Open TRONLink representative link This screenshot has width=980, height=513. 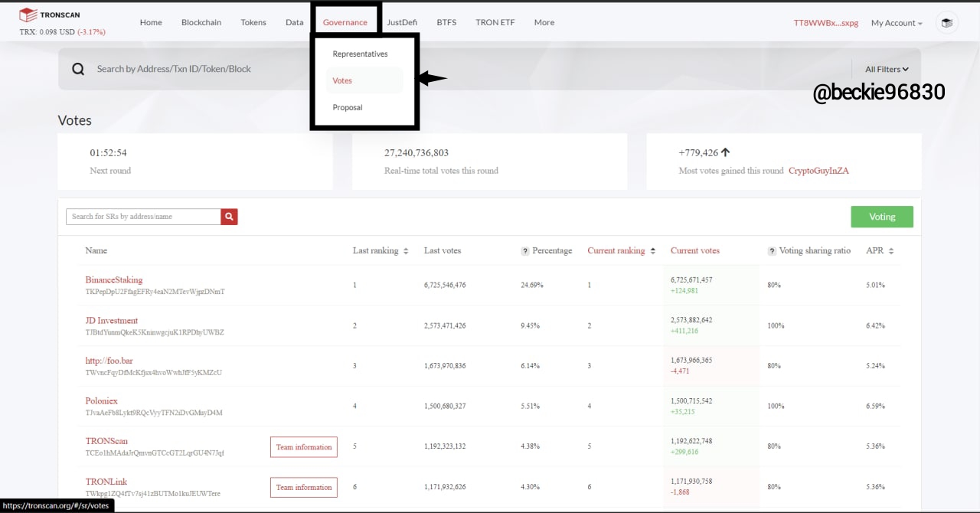[106, 482]
